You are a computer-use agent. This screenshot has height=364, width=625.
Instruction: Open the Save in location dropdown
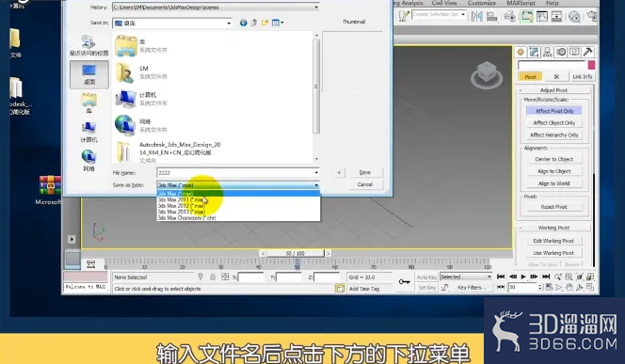click(229, 24)
